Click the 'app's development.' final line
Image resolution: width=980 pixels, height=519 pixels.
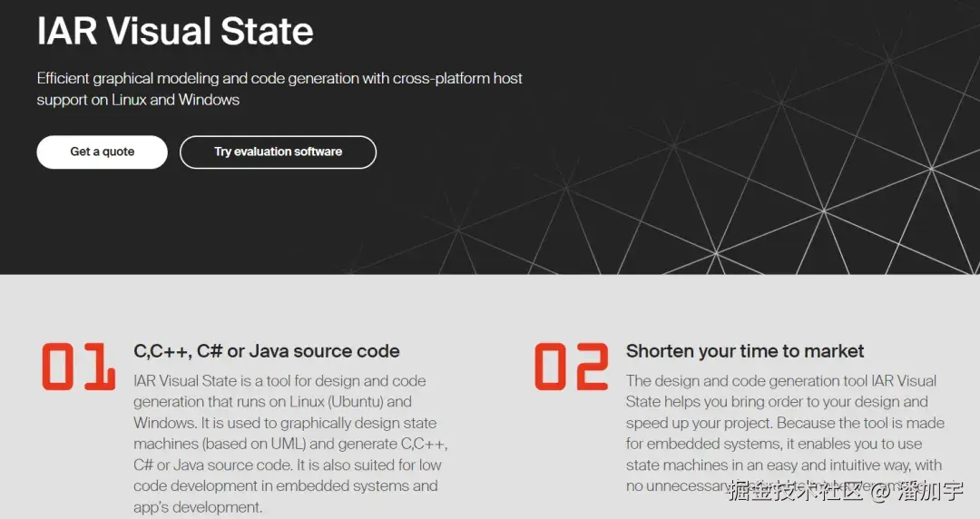click(198, 507)
